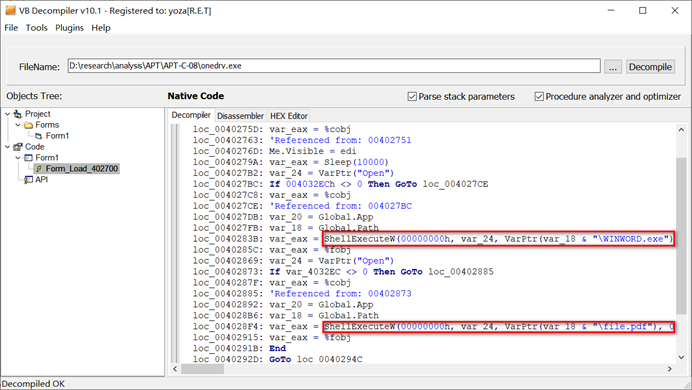Collapse the Code tree node
692x390 pixels.
tap(8, 147)
